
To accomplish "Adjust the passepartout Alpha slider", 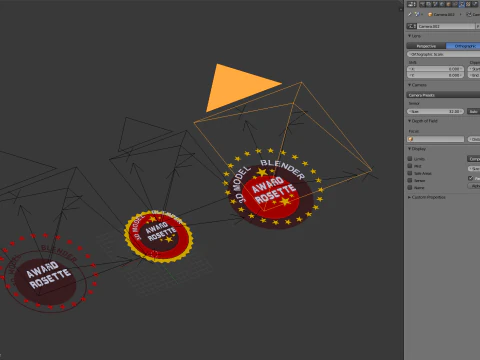I will [474, 186].
